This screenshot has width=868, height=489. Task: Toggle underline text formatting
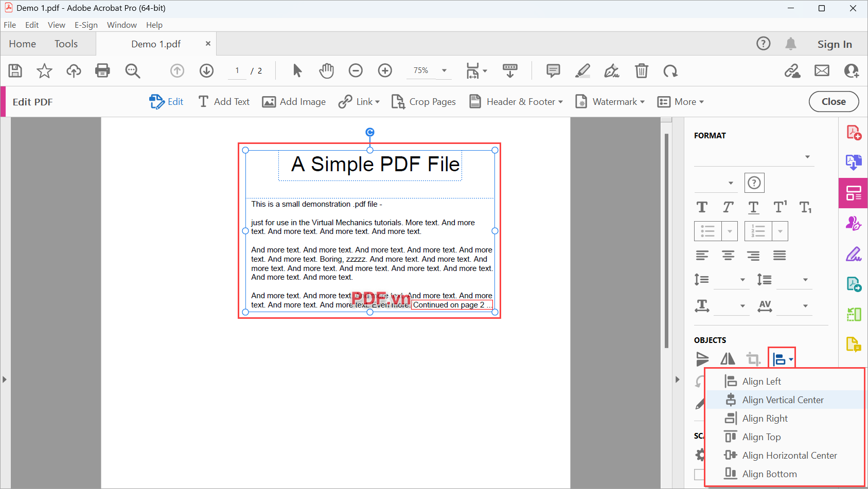(x=753, y=207)
